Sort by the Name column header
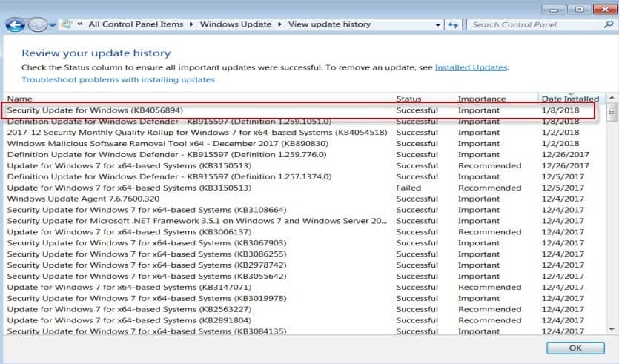Image resolution: width=619 pixels, height=364 pixels. pyautogui.click(x=20, y=99)
